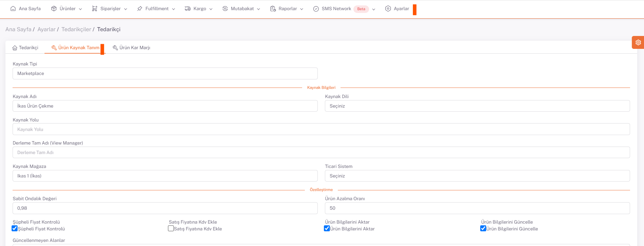Click the Fulfillment pin icon
Image resolution: width=644 pixels, height=246 pixels.
(x=140, y=9)
